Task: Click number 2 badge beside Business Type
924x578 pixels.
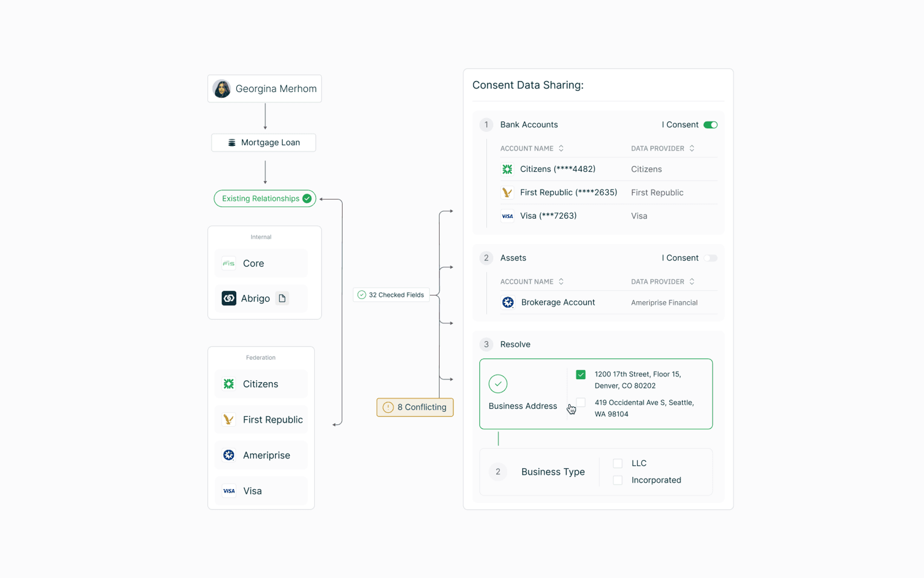Action: tap(498, 472)
